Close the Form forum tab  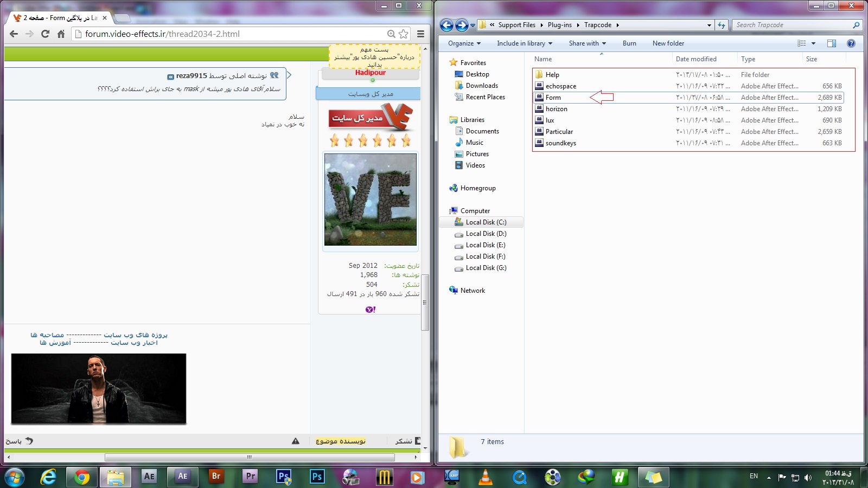tap(105, 18)
